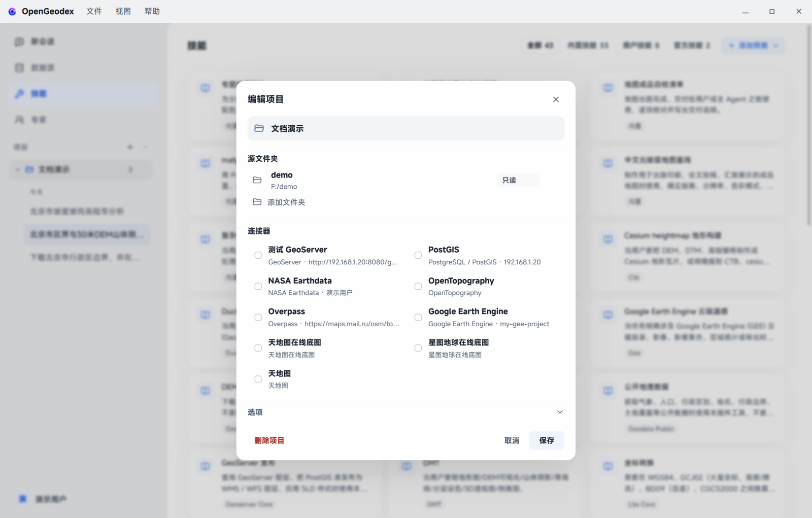Check the 天地图 connector checkbox
This screenshot has height=518, width=812.
258,379
